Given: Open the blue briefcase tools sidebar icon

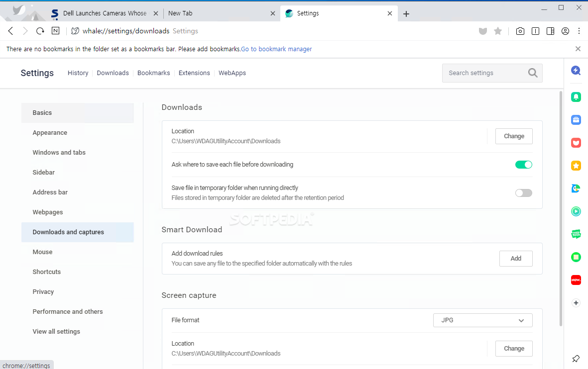Looking at the screenshot, I should (576, 120).
